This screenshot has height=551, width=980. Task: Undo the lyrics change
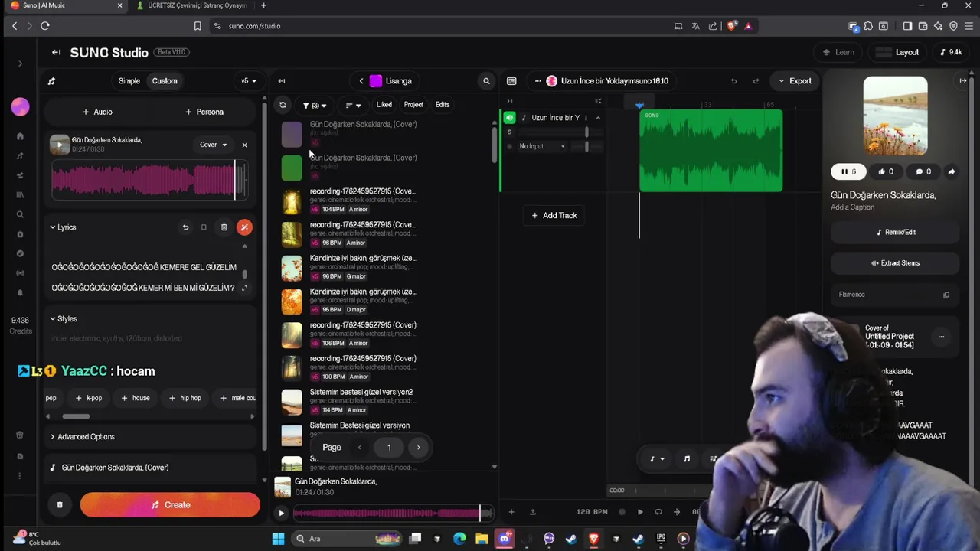tap(185, 227)
